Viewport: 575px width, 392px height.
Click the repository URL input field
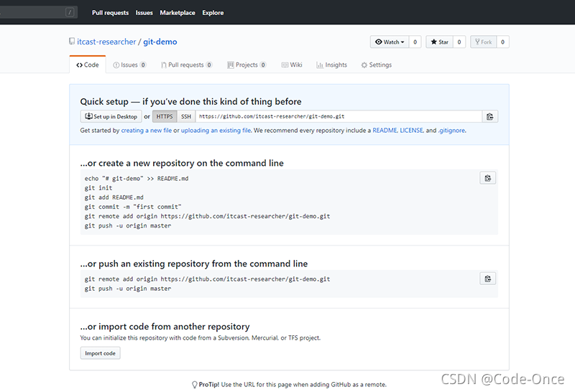pos(339,116)
